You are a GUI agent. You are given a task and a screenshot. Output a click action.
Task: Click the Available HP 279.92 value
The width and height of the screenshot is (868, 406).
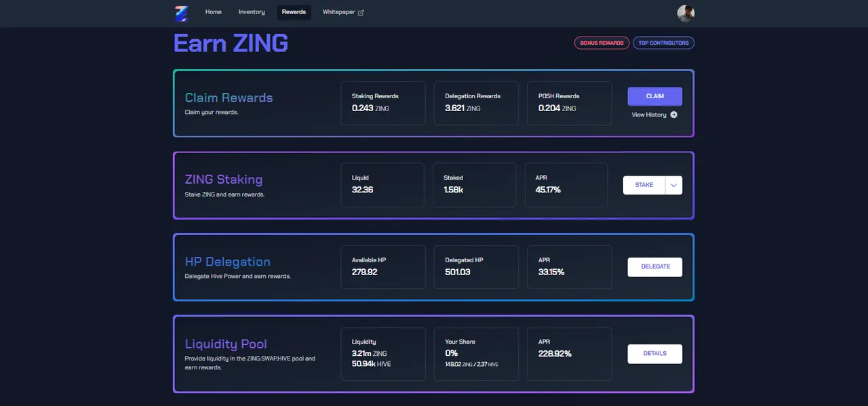tap(364, 272)
